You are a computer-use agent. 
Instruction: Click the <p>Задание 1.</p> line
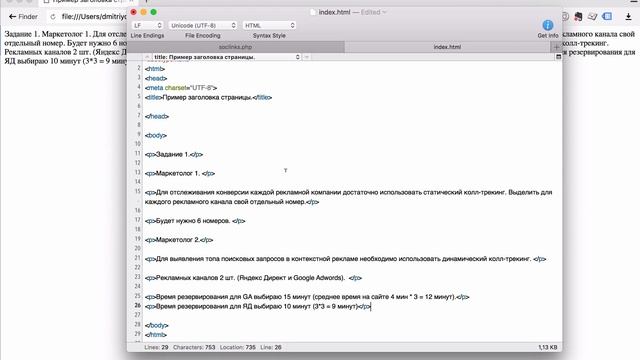[174, 154]
